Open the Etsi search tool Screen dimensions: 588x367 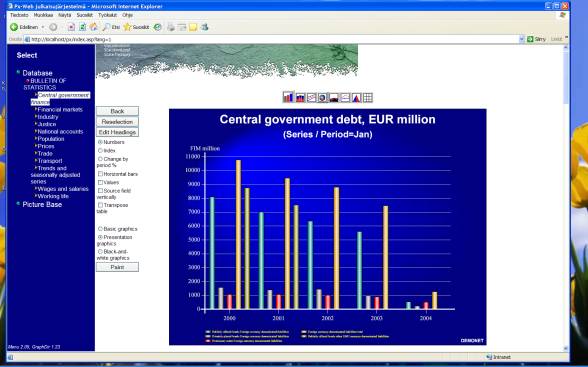point(111,27)
